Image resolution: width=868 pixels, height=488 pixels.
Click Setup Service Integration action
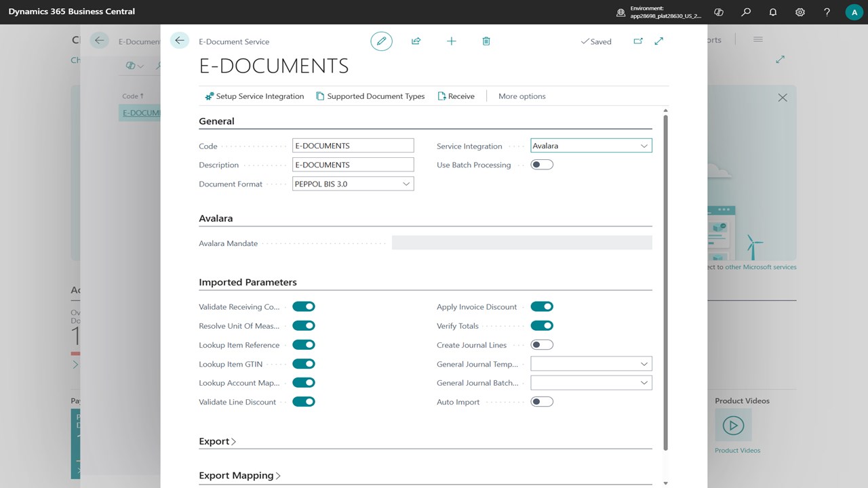(254, 96)
